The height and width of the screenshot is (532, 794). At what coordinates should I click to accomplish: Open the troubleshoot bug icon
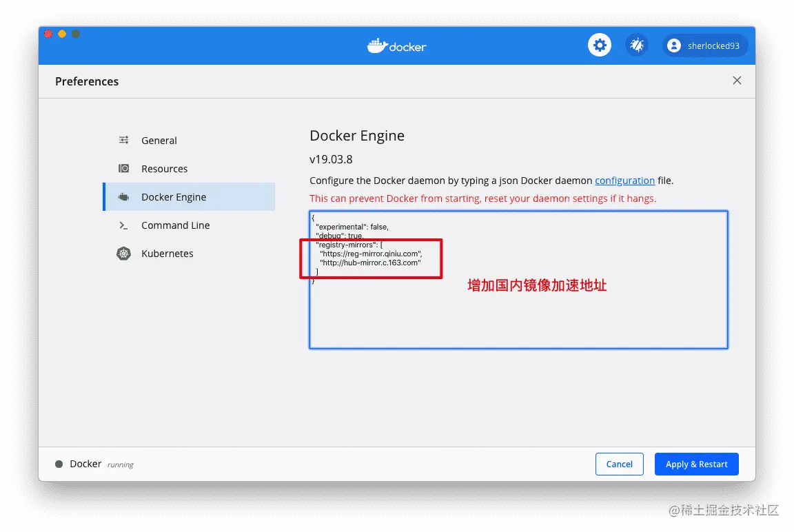637,45
